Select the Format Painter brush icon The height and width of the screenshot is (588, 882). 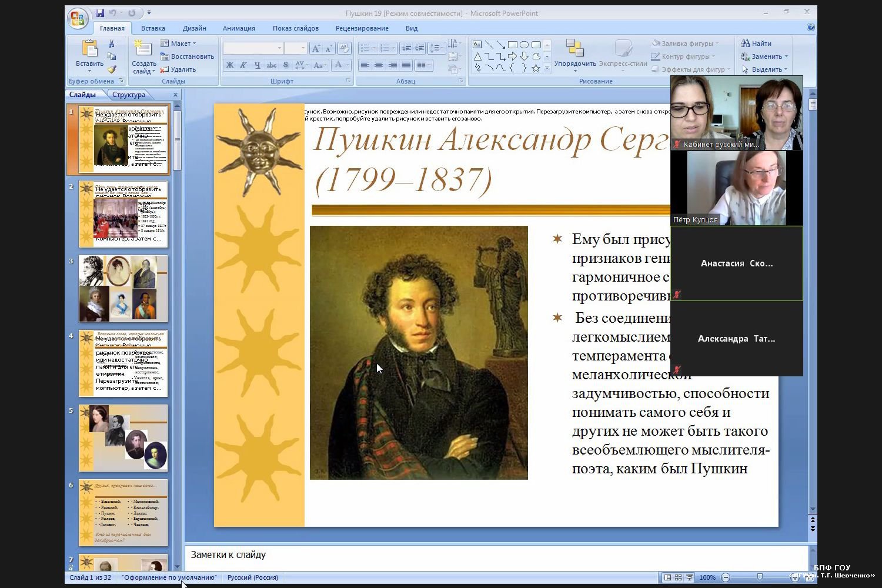coord(112,69)
